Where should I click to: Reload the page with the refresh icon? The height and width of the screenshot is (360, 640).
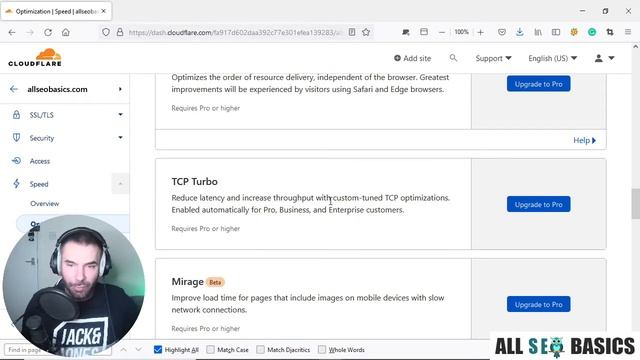coord(48,32)
